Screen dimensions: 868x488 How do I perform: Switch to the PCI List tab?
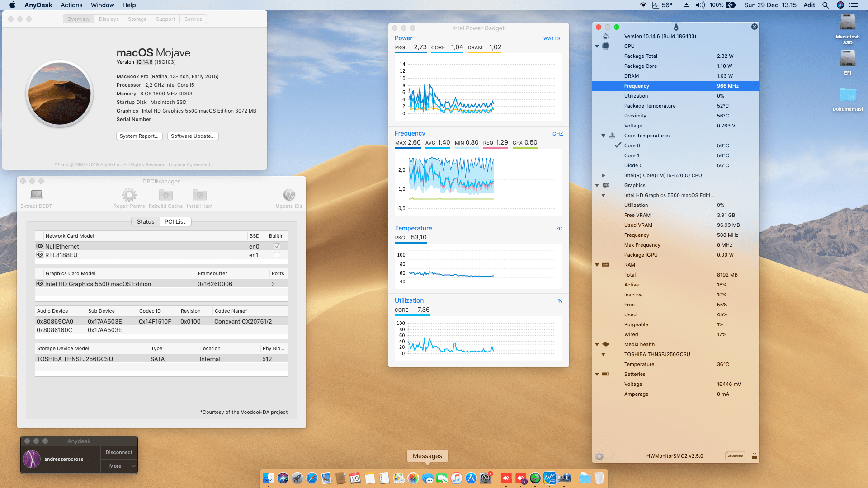175,221
